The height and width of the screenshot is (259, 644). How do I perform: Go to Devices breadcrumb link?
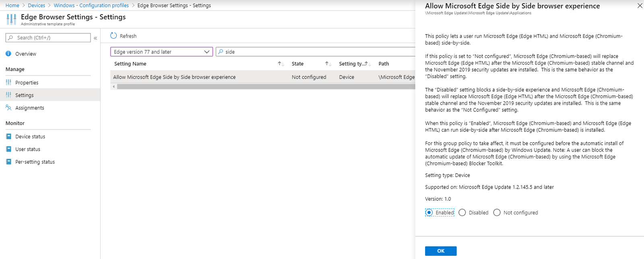click(x=37, y=5)
